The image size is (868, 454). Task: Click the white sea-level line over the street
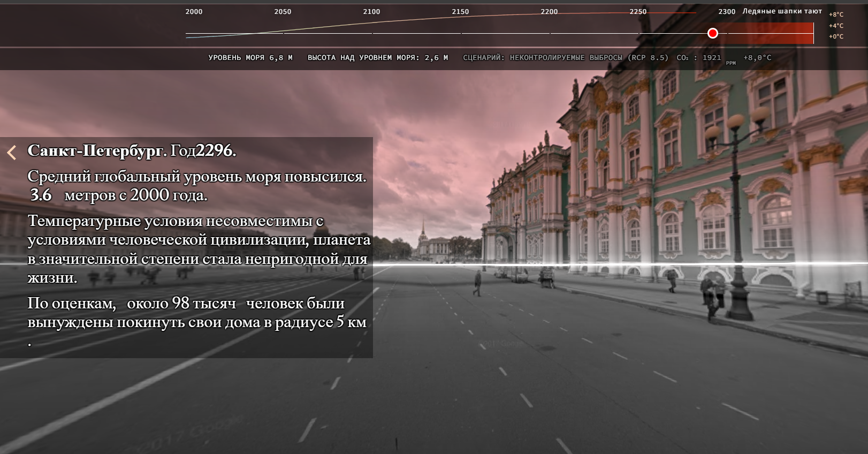(x=589, y=264)
